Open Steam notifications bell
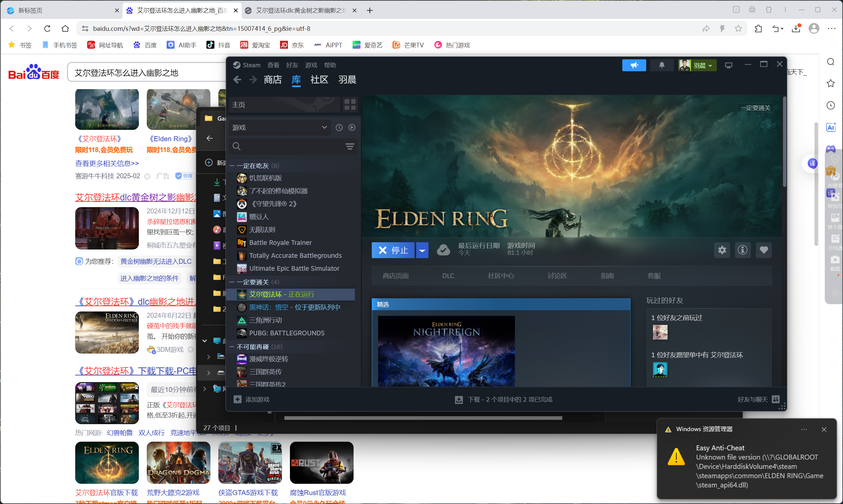This screenshot has height=504, width=843. [x=661, y=65]
